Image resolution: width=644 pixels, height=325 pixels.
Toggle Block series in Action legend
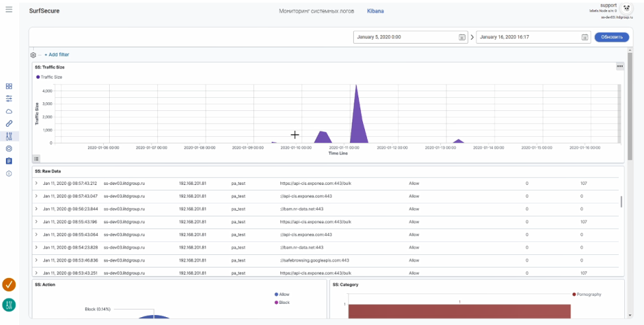coord(284,303)
